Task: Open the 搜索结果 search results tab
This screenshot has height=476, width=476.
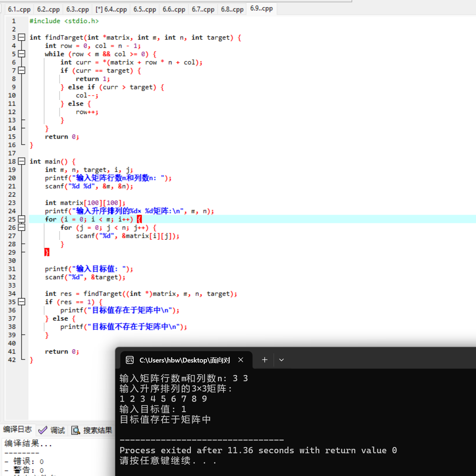Action: point(92,430)
